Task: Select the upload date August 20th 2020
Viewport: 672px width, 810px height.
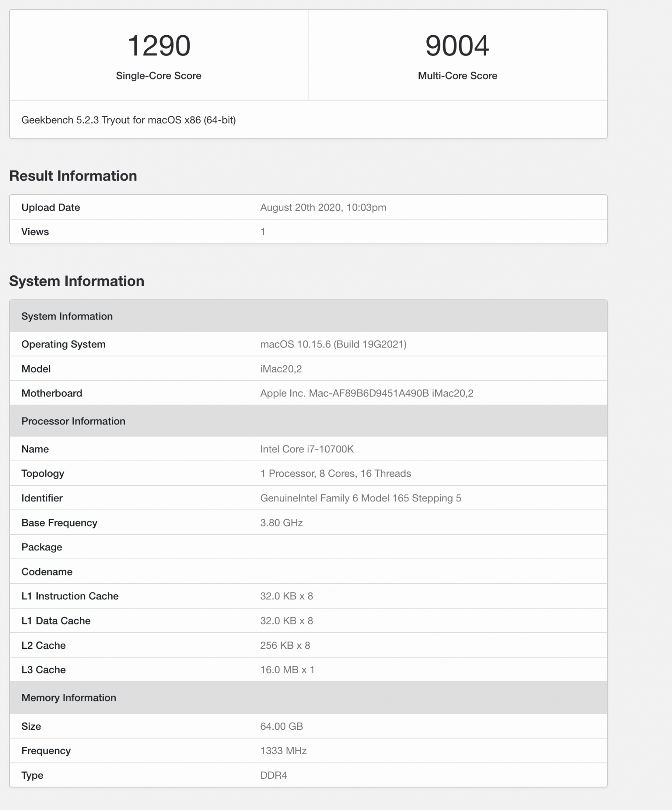Action: 323,207
